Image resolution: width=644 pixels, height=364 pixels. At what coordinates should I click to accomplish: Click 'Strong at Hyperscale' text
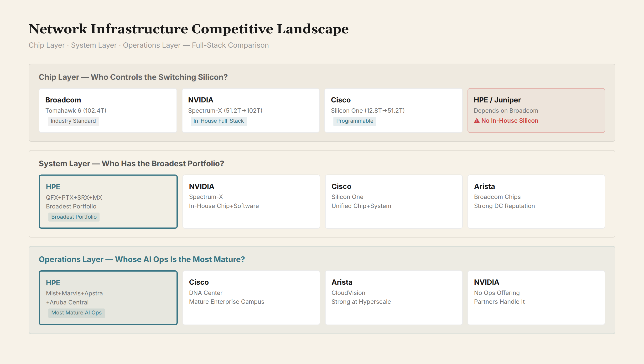361,302
